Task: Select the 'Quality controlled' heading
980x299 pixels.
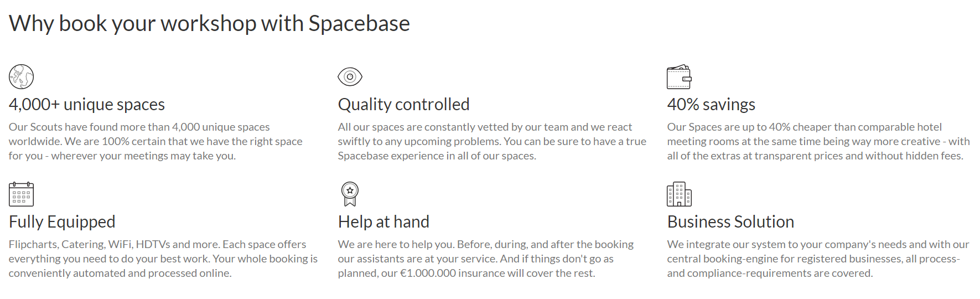Action: coord(403,104)
